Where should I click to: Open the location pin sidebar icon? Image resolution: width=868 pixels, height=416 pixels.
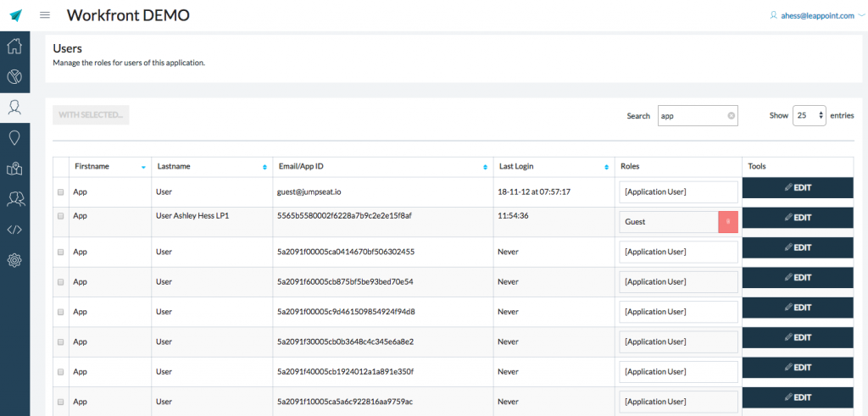point(14,137)
